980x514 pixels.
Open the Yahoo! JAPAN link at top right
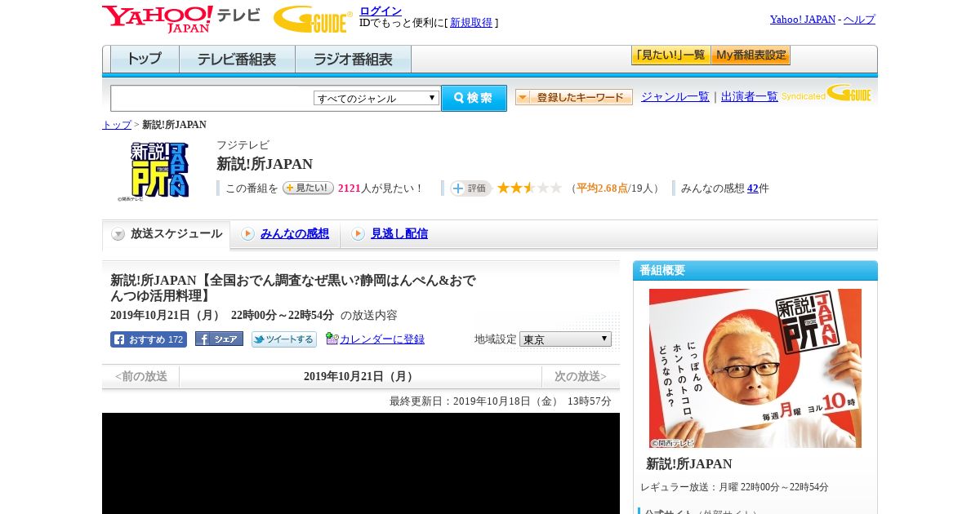point(803,20)
